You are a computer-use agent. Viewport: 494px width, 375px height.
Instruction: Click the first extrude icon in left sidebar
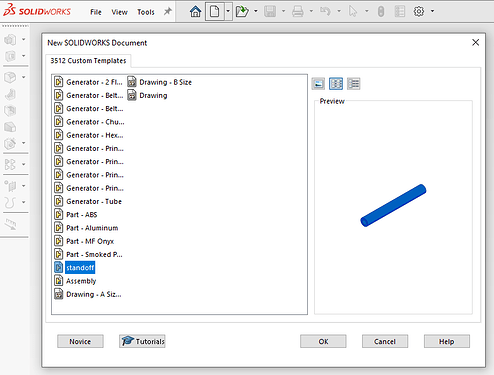pyautogui.click(x=10, y=40)
